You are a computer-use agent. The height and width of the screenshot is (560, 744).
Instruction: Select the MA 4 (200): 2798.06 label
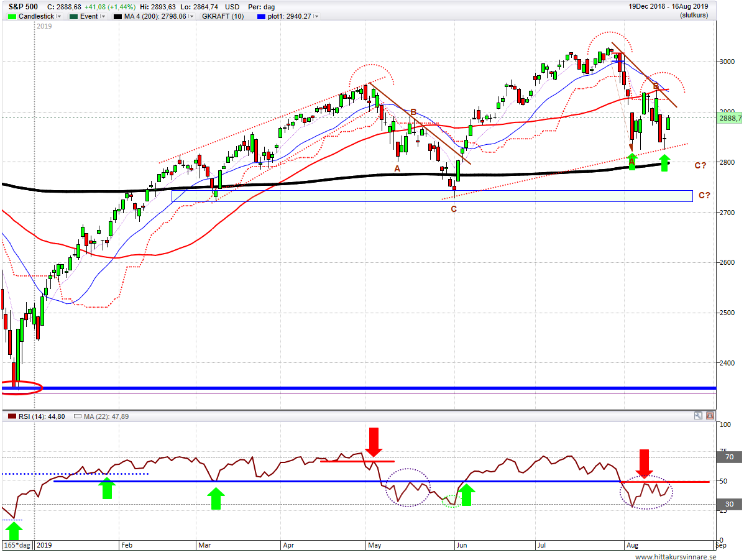point(155,16)
